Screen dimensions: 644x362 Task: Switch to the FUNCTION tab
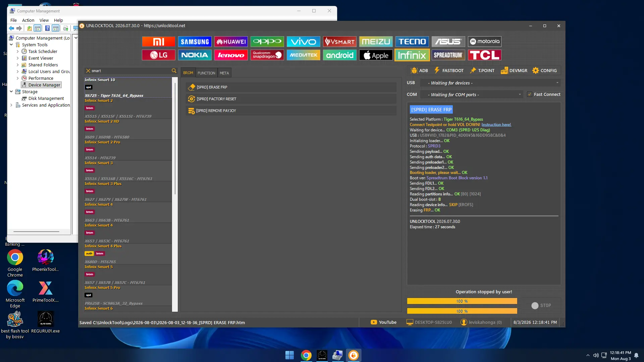coord(206,73)
